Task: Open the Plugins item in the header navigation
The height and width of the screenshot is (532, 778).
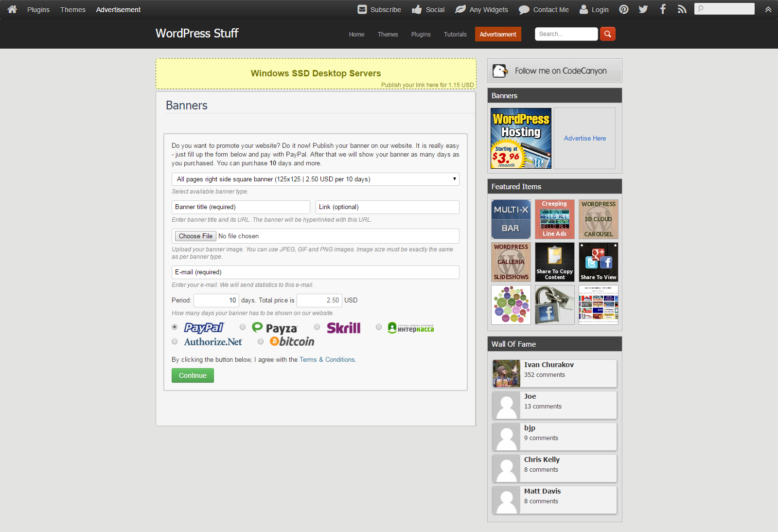Action: point(421,34)
